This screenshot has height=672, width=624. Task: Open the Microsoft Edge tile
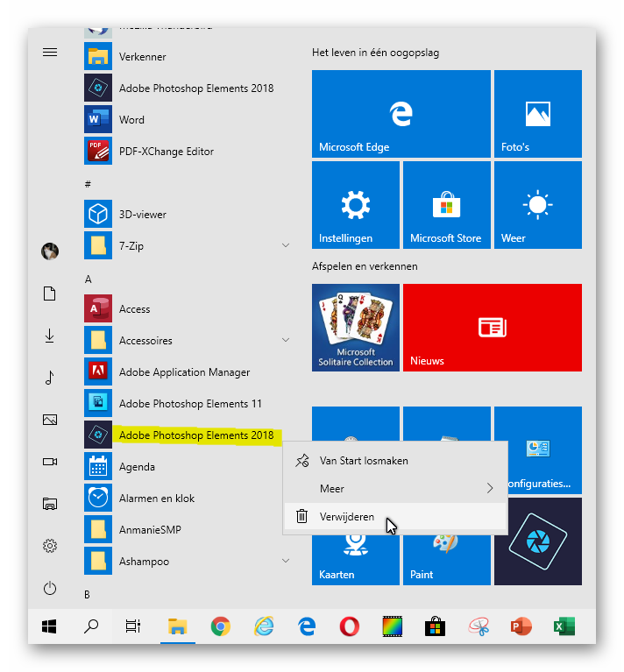tap(401, 114)
